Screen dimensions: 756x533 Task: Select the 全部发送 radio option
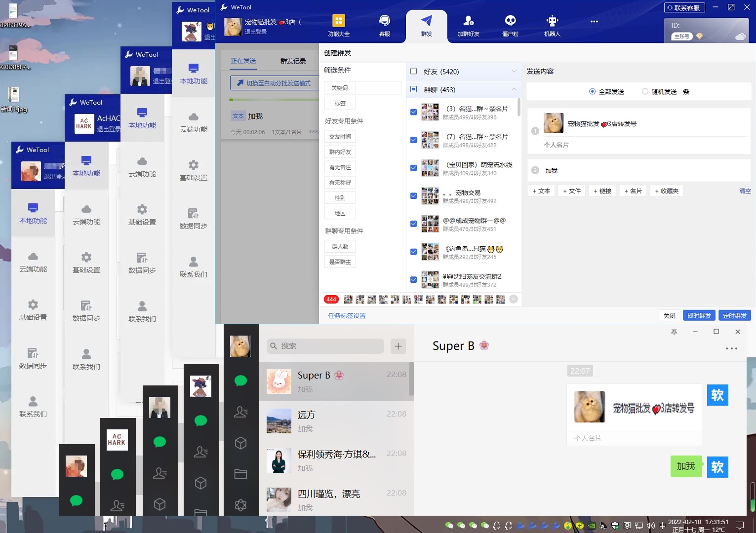pyautogui.click(x=592, y=91)
